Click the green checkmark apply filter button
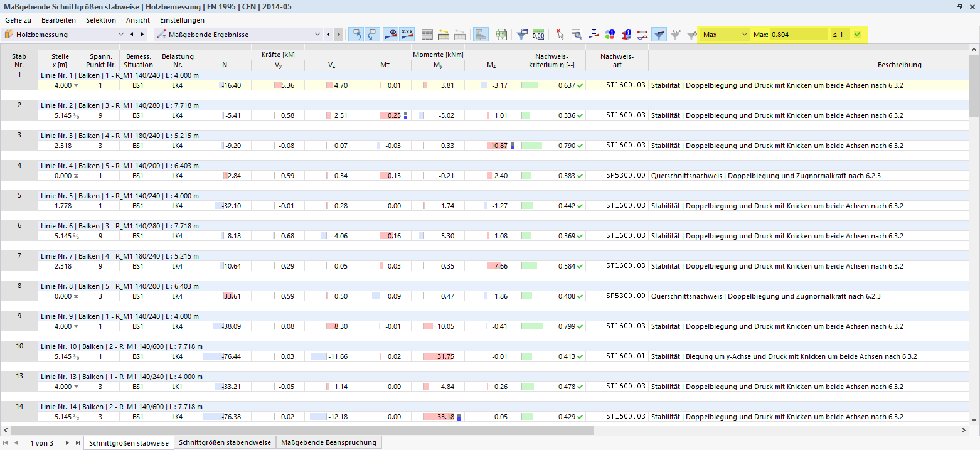The height and width of the screenshot is (450, 980). point(857,35)
